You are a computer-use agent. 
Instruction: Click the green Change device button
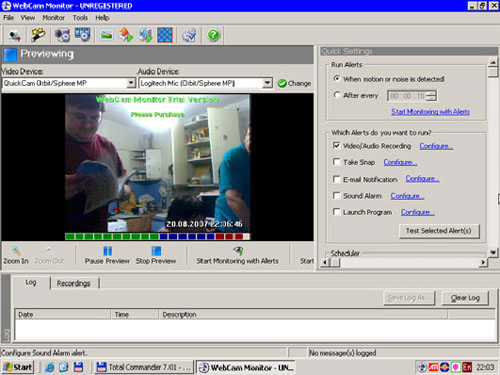[294, 83]
